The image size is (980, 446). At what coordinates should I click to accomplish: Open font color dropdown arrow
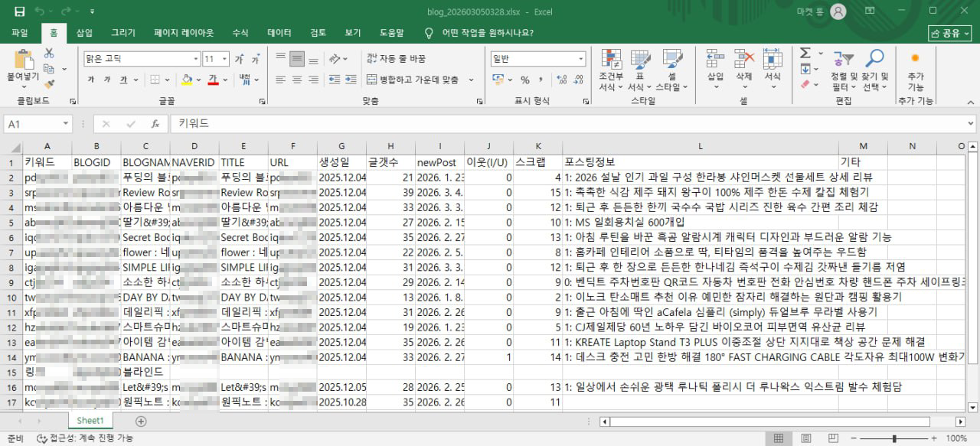(x=225, y=80)
